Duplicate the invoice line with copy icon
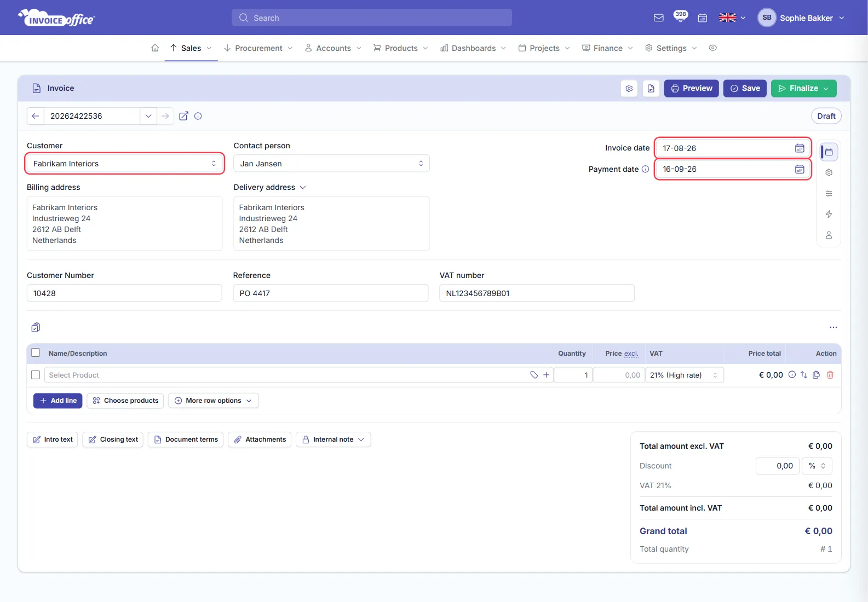The width and height of the screenshot is (868, 602). (x=816, y=375)
